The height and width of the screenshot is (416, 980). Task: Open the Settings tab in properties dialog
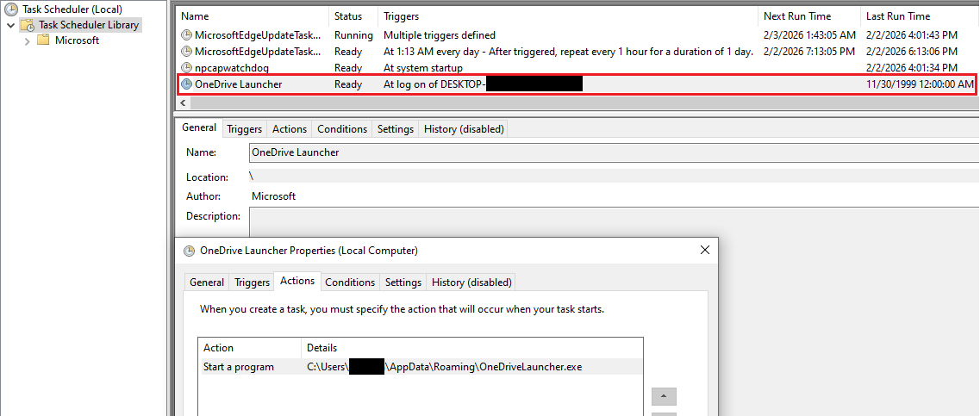[403, 283]
